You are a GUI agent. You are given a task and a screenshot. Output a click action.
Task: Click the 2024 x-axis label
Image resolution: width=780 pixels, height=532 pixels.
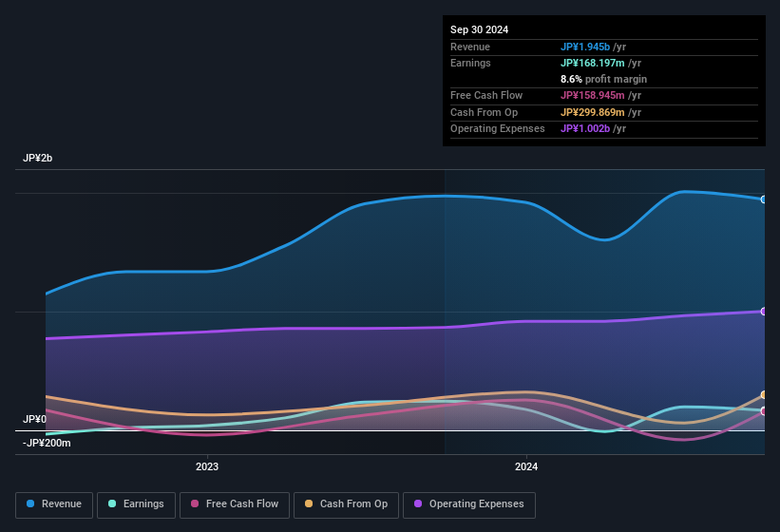pyautogui.click(x=526, y=466)
